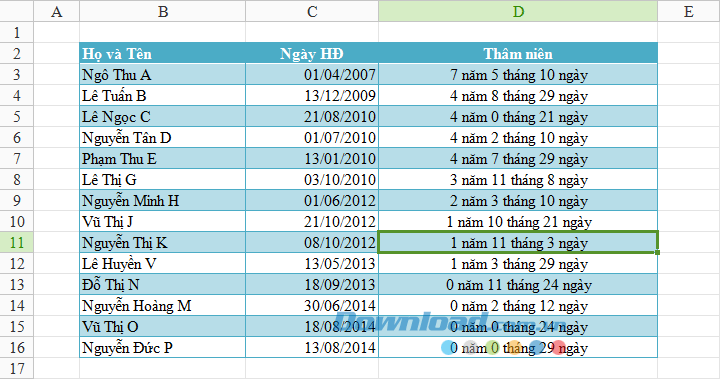This screenshot has width=720, height=379.
Task: Click date cell 21/10/2012
Action: pyautogui.click(x=312, y=221)
